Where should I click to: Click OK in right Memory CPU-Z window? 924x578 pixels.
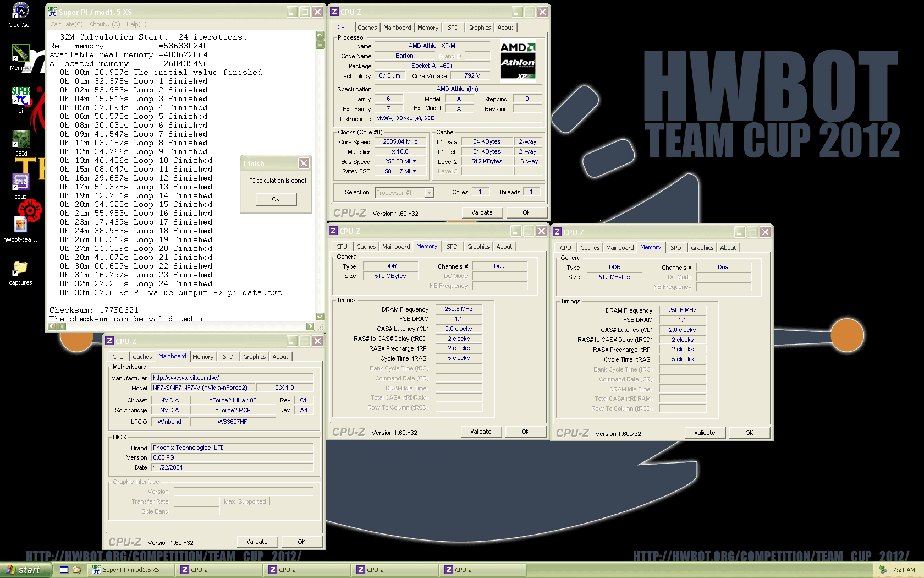(749, 433)
